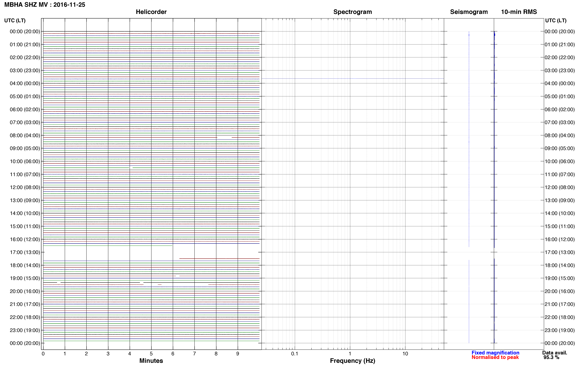Click the left '05:00 (01:00)' time label
588x368 pixels.
pos(25,96)
